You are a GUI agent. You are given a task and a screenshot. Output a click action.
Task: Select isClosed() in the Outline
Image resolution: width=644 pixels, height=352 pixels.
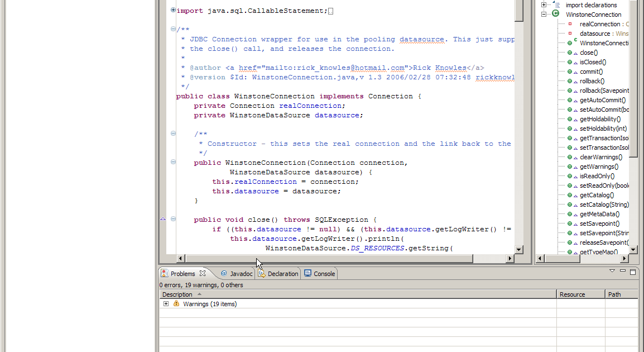click(593, 62)
